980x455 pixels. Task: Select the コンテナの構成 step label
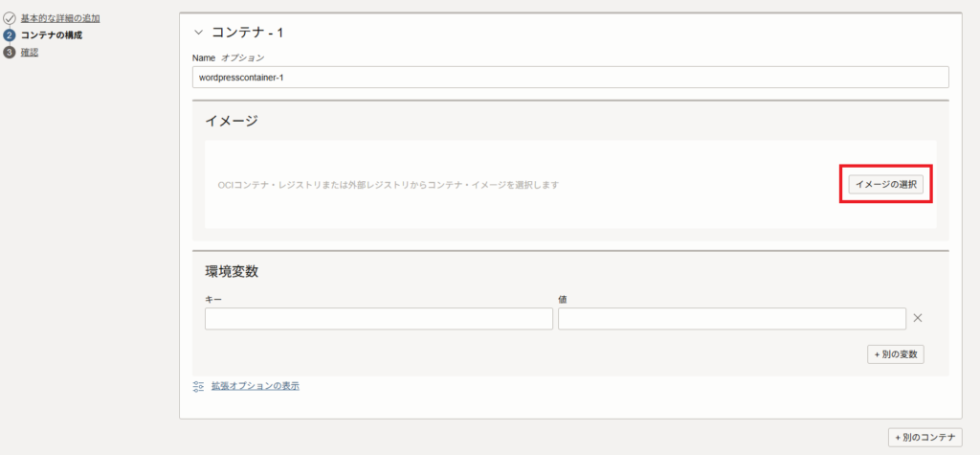click(x=52, y=35)
